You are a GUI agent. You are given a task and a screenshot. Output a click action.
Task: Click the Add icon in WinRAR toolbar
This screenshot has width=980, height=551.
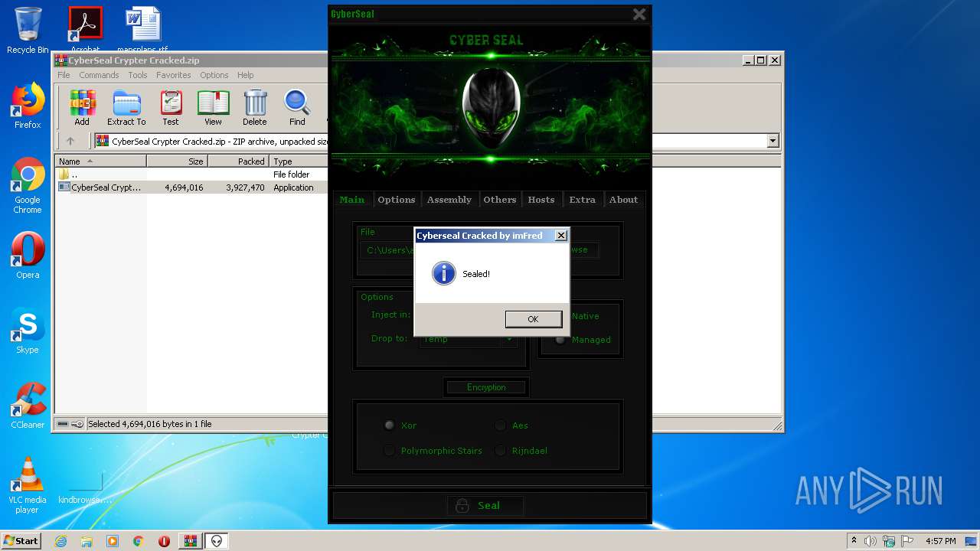tap(82, 108)
